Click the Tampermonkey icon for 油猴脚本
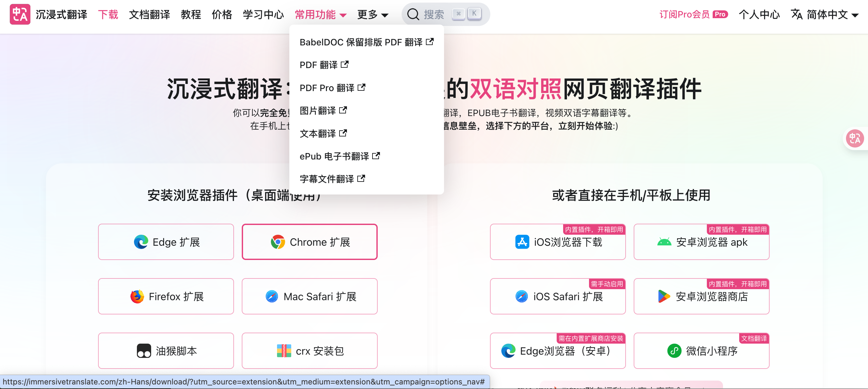 (x=144, y=351)
